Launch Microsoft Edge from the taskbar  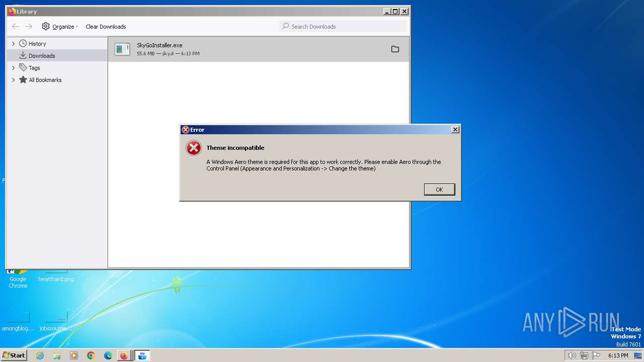[108, 355]
